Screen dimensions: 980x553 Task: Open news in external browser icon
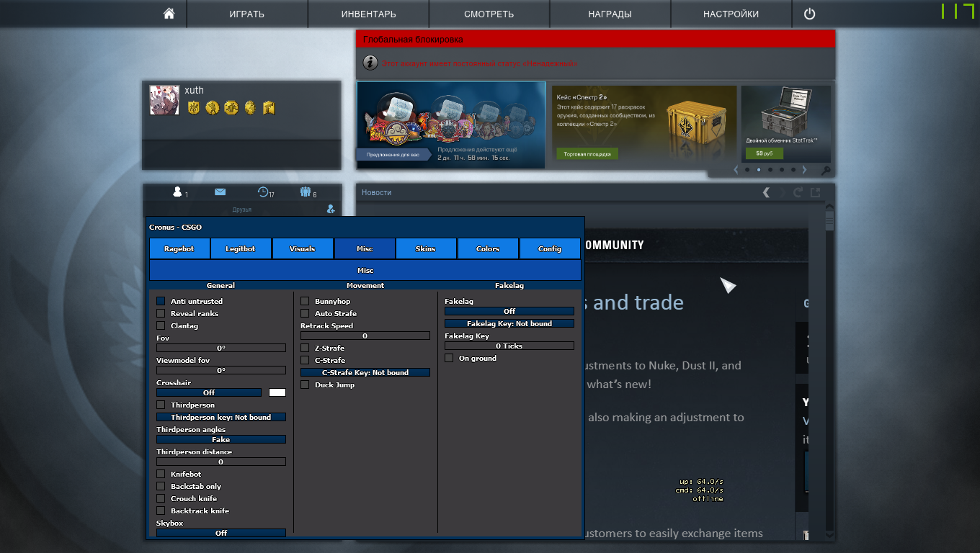[x=815, y=192]
